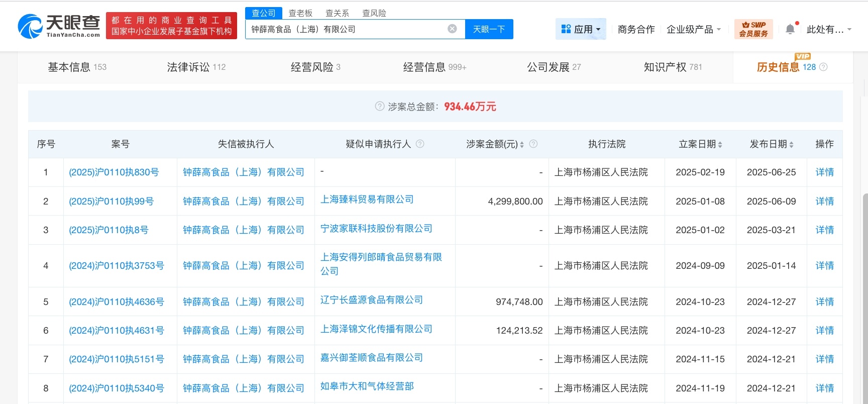This screenshot has height=404, width=868.
Task: Switch to 查风险 search tab
Action: pyautogui.click(x=374, y=13)
